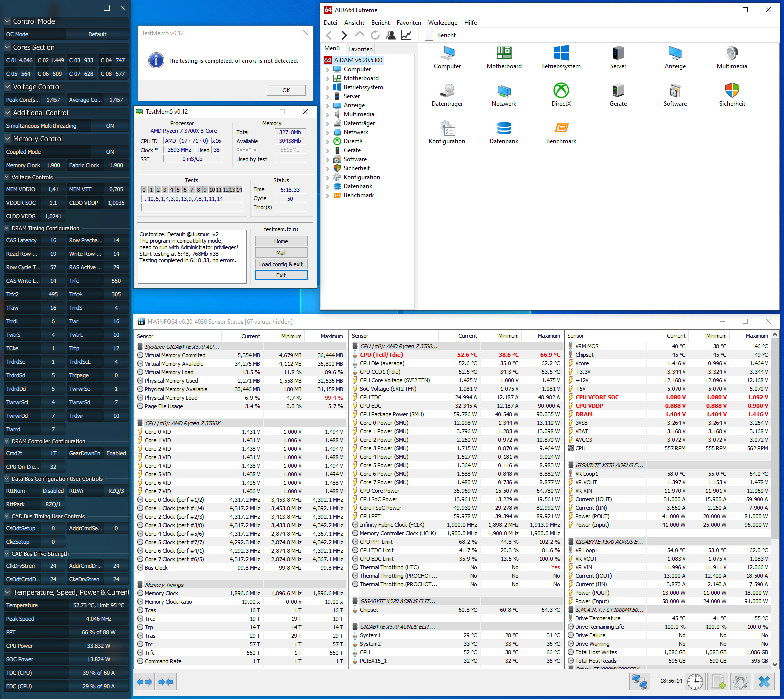This screenshot has height=699, width=784.
Task: Go forward with AIDA64 forward arrow
Action: pyautogui.click(x=344, y=35)
